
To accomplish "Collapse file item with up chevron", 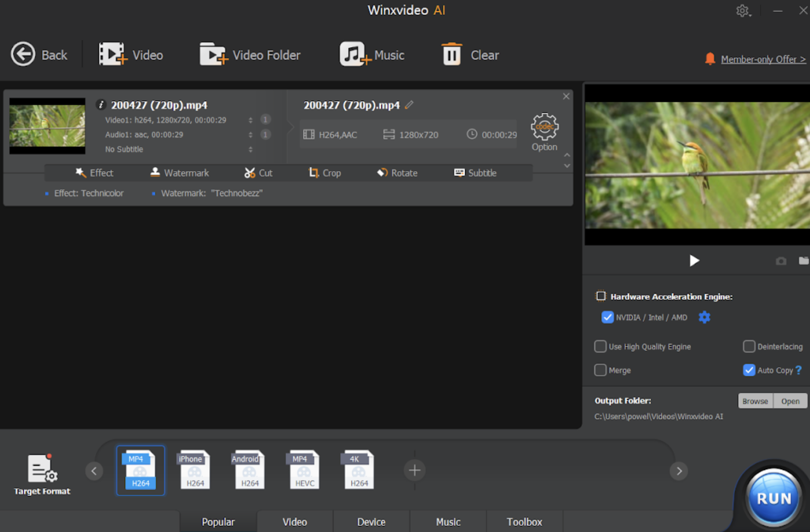I will point(567,155).
